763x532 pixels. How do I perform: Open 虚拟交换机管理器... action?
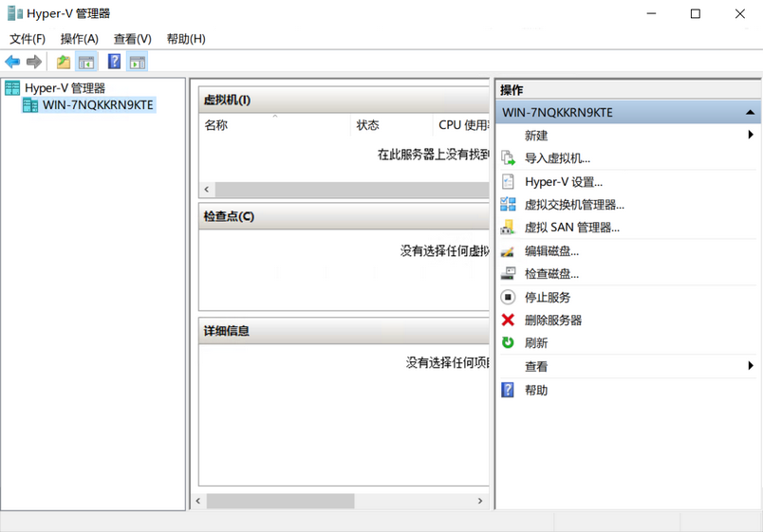pos(574,205)
